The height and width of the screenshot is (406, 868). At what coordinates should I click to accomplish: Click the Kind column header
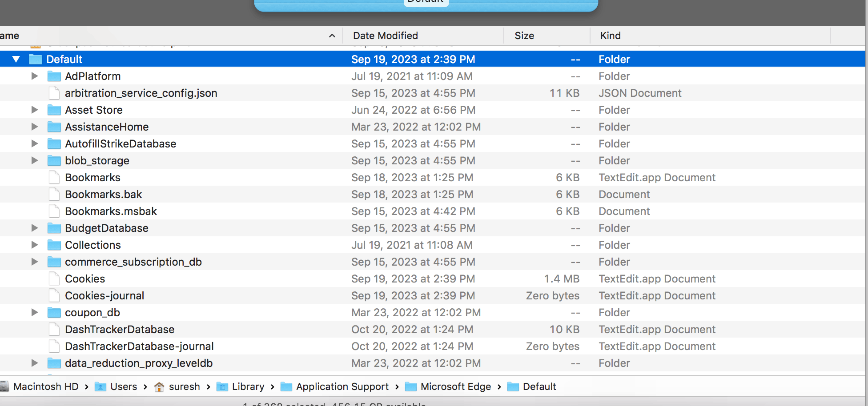pyautogui.click(x=610, y=35)
